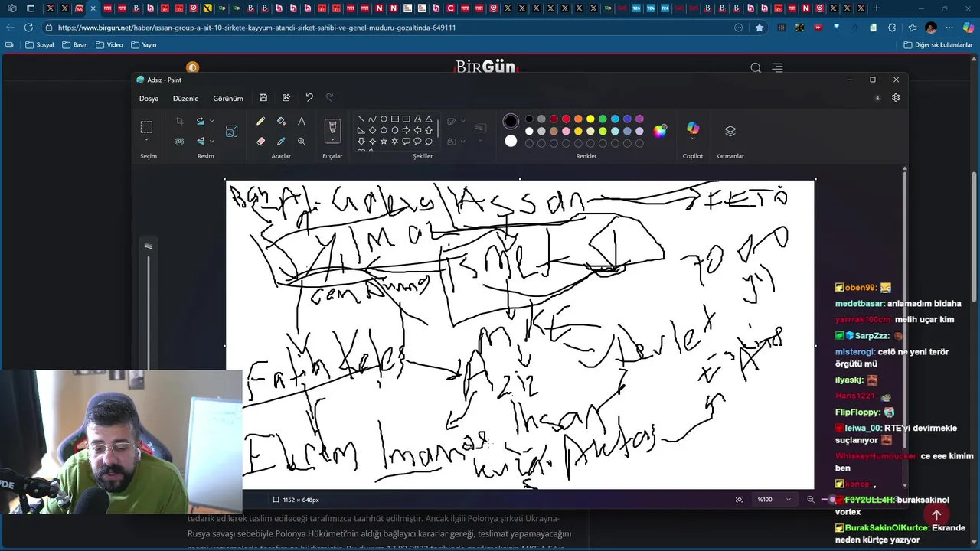Select the Eraser tool
This screenshot has width=980, height=551.
coord(260,141)
